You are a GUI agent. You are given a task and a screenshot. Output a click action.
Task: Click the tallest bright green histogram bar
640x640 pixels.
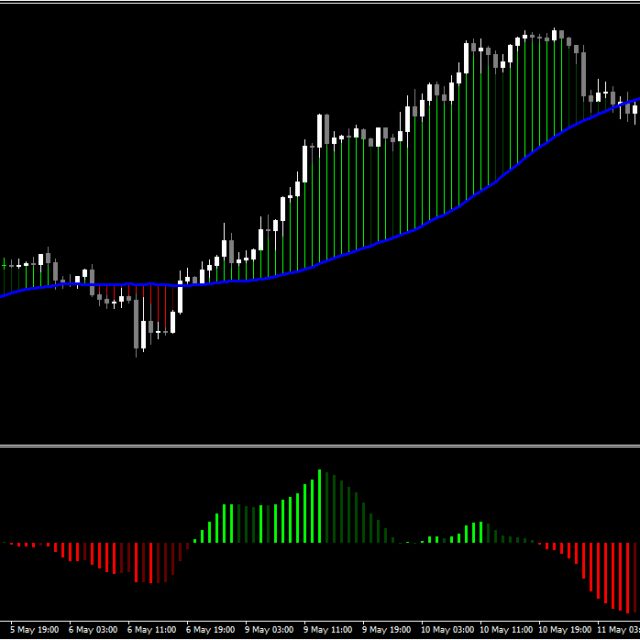point(320,506)
